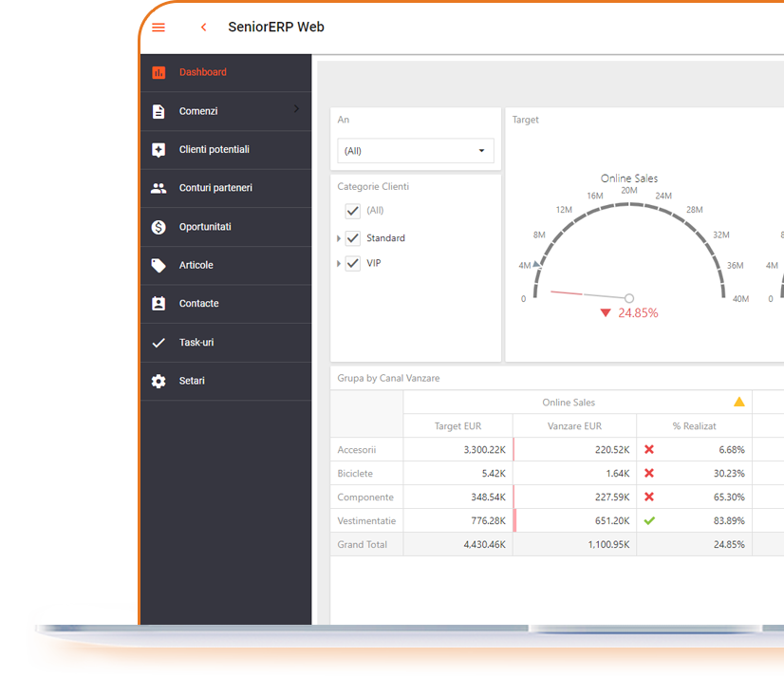Uncheck the Standard client category checkbox
Image resolution: width=784 pixels, height=695 pixels.
point(353,238)
